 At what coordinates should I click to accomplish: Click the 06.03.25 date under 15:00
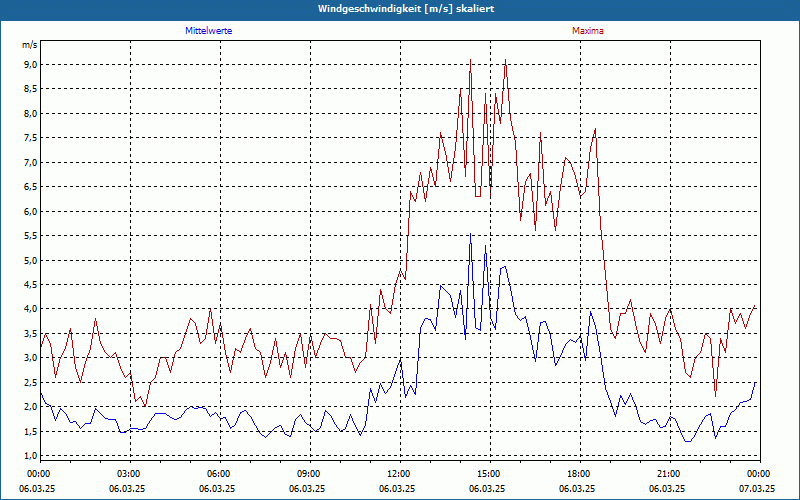487,488
